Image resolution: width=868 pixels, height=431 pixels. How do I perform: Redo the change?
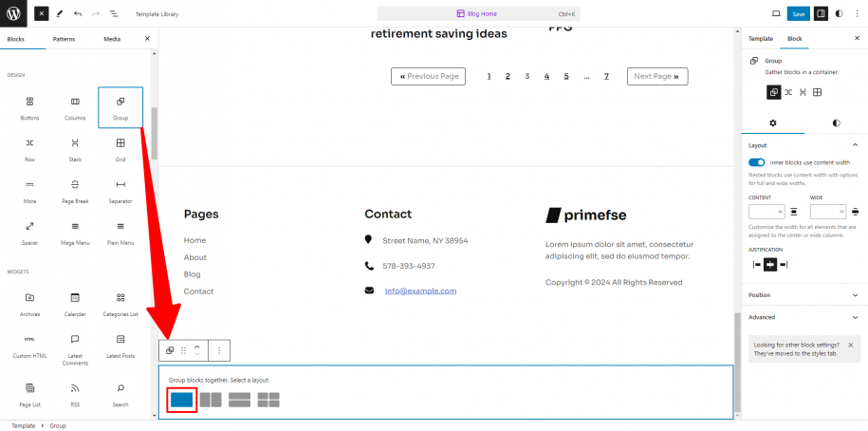95,14
